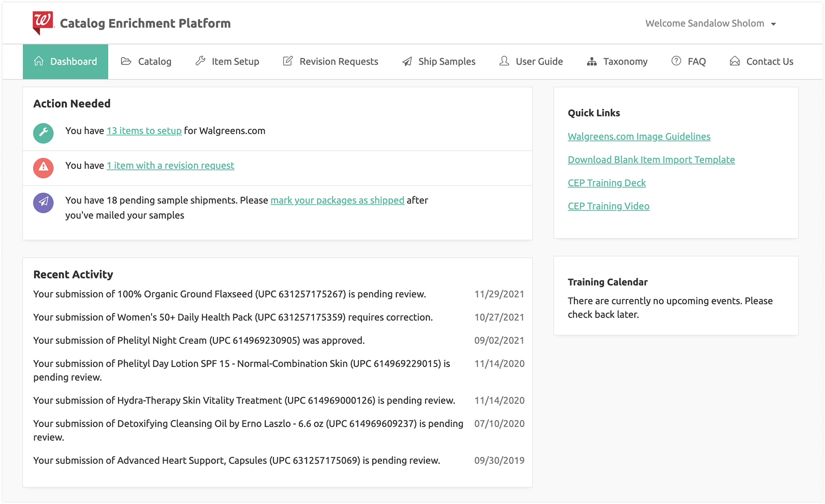Click the purple paper plane icon
The width and height of the screenshot is (825, 504).
(43, 202)
